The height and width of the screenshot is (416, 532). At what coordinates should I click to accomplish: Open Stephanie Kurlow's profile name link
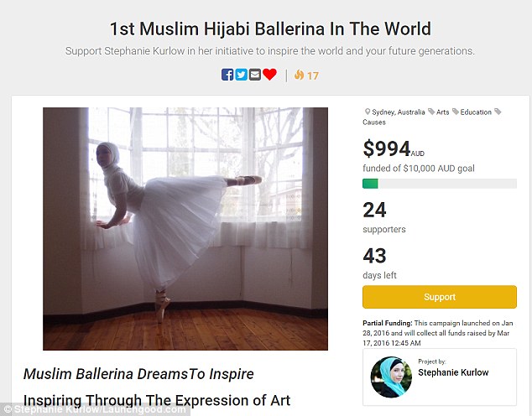(453, 372)
